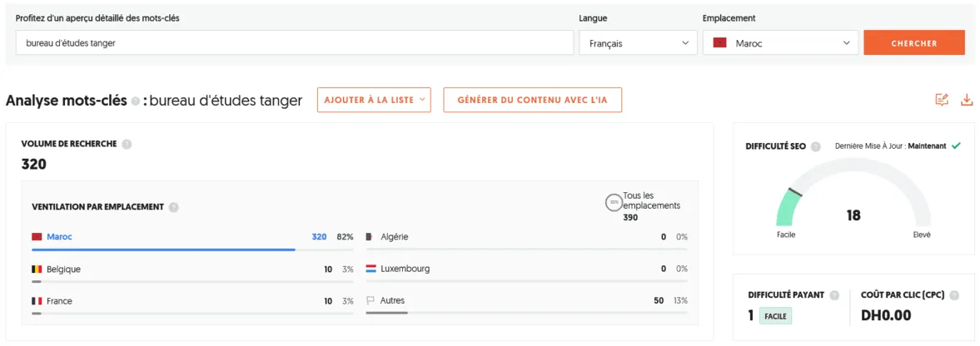
Task: Click the France row label
Action: click(x=59, y=301)
